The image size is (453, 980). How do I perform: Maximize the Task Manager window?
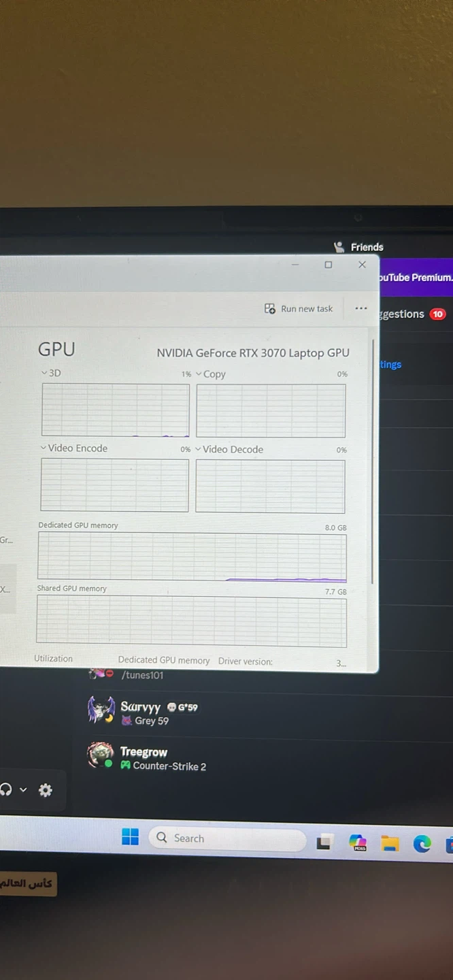(x=329, y=264)
